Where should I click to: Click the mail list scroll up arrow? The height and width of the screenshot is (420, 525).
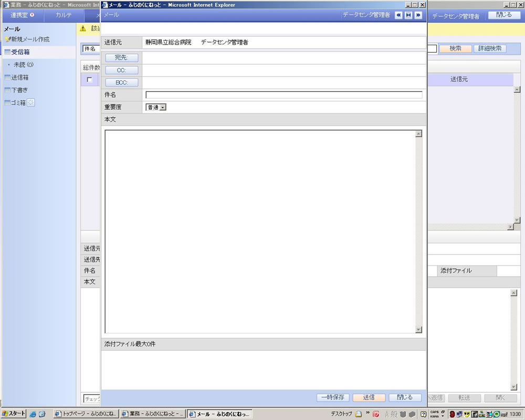517,89
